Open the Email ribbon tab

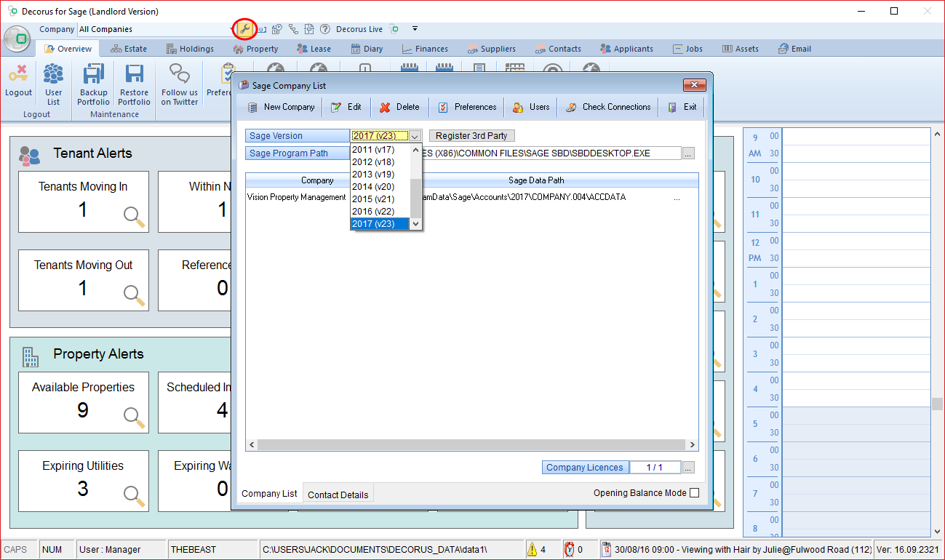click(794, 49)
